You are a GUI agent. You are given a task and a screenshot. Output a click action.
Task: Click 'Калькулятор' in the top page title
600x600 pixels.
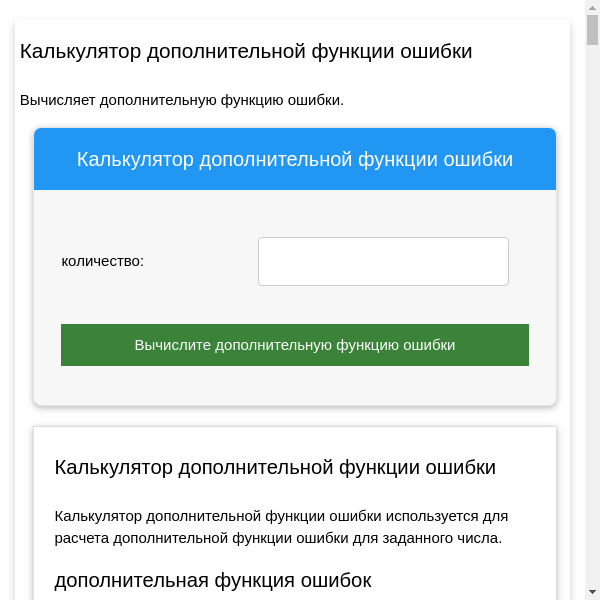pyautogui.click(x=80, y=51)
